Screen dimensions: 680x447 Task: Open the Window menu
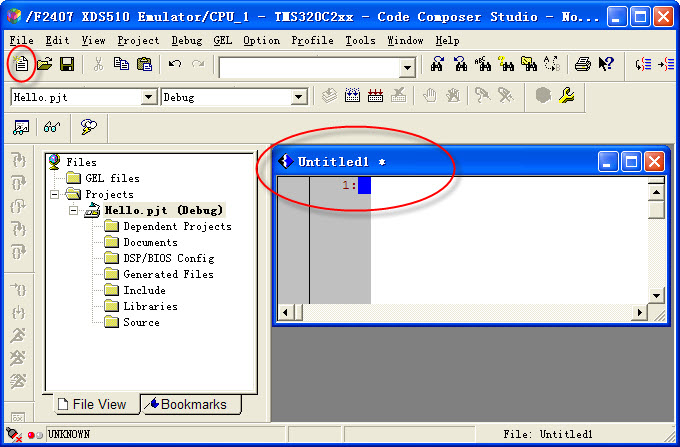coord(405,40)
